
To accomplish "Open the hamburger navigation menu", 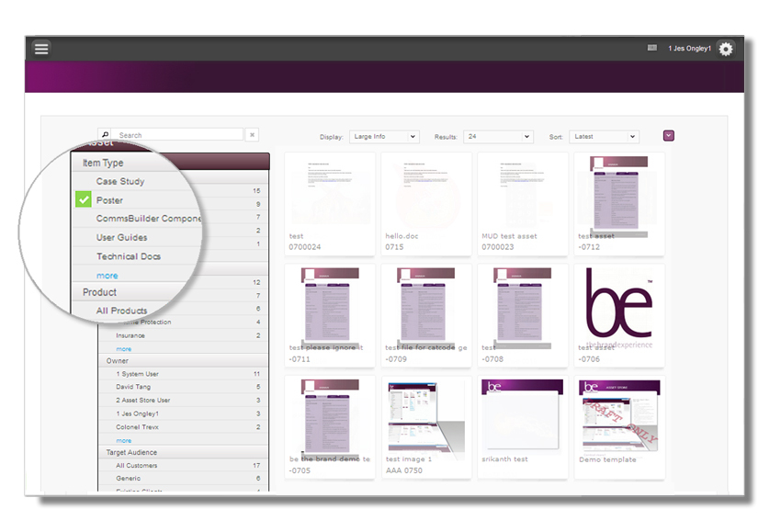I will [x=41, y=49].
